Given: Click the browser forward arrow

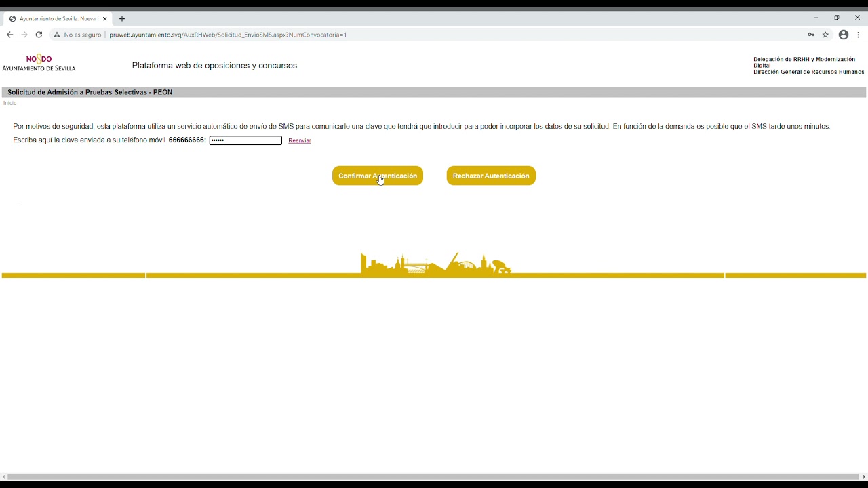Looking at the screenshot, I should 24,35.
